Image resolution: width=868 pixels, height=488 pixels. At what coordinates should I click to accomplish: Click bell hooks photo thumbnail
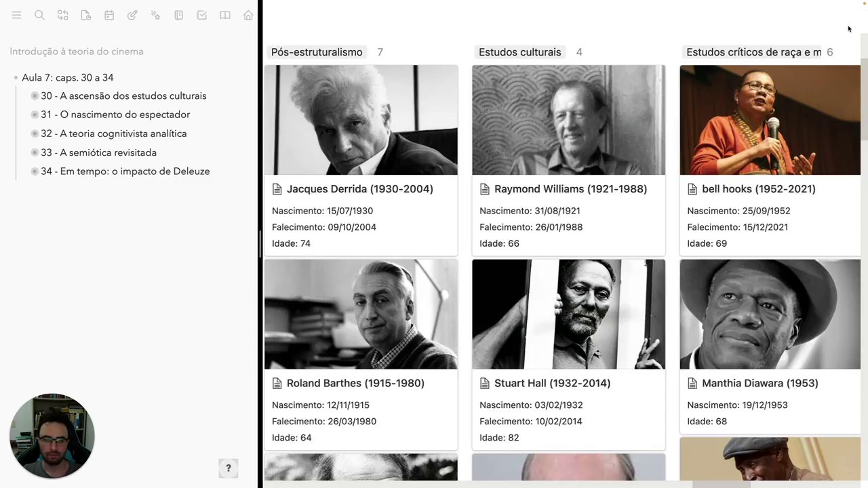[770, 120]
